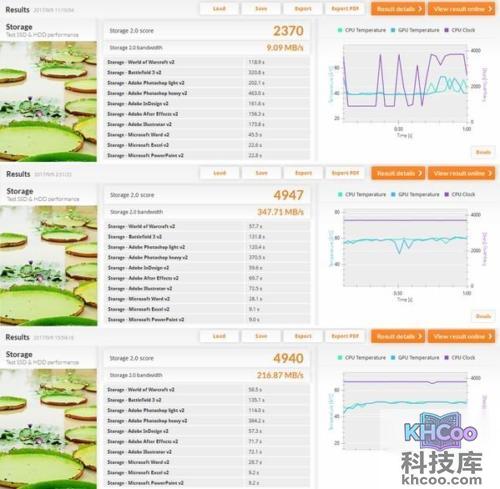Screen dimensions: 500x489
Task: Click Save above the 2370 storage score
Action: [261, 9]
